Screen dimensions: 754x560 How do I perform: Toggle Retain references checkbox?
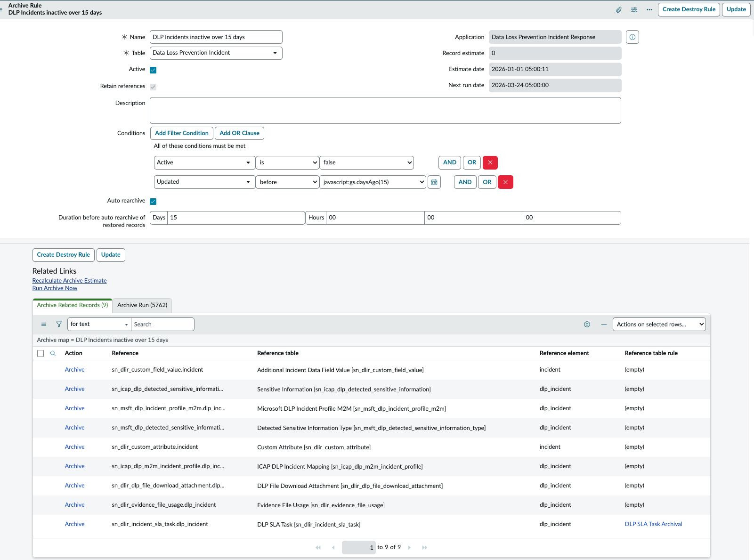(x=153, y=87)
